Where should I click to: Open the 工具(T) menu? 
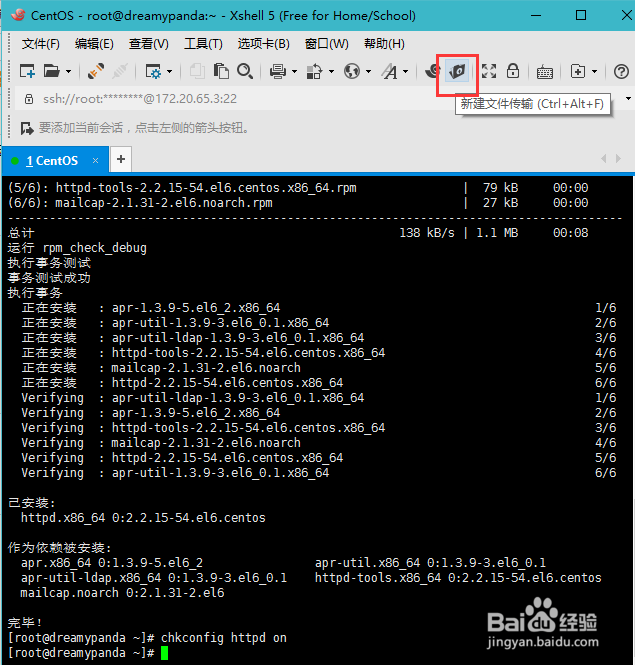[203, 44]
